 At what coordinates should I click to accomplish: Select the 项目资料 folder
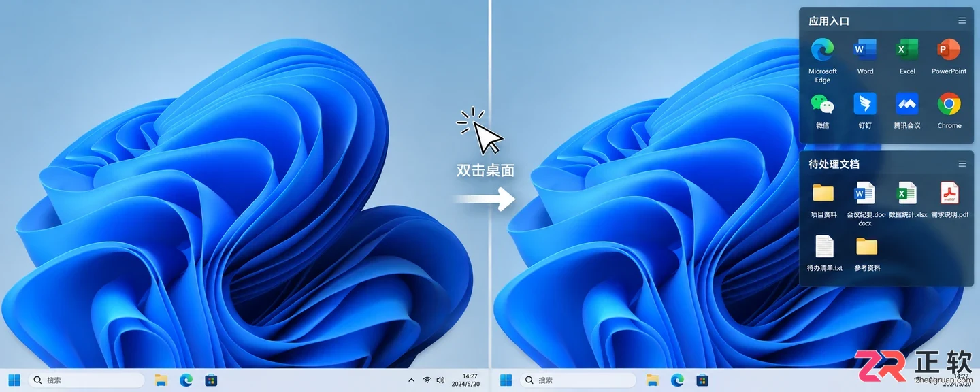point(823,193)
